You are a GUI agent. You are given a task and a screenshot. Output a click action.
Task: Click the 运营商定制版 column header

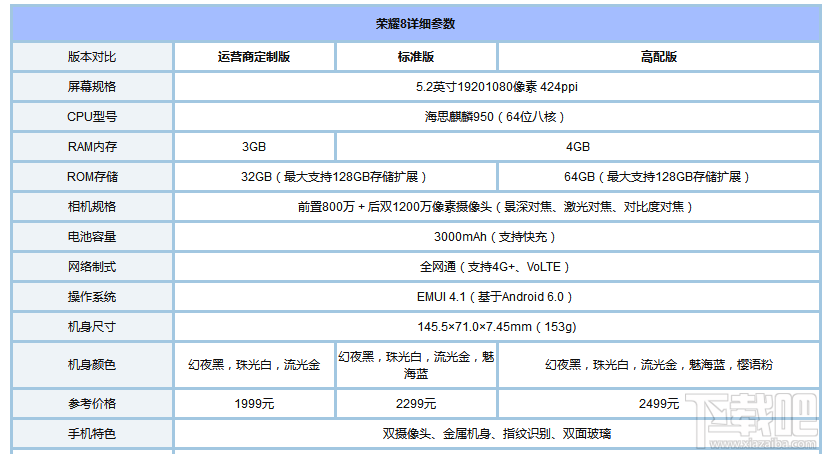(254, 57)
